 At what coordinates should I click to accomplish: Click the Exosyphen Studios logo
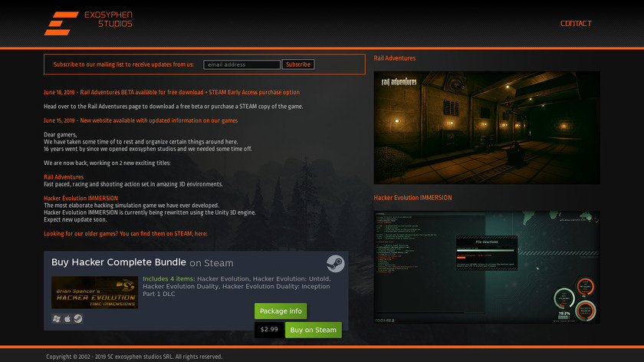[x=88, y=24]
